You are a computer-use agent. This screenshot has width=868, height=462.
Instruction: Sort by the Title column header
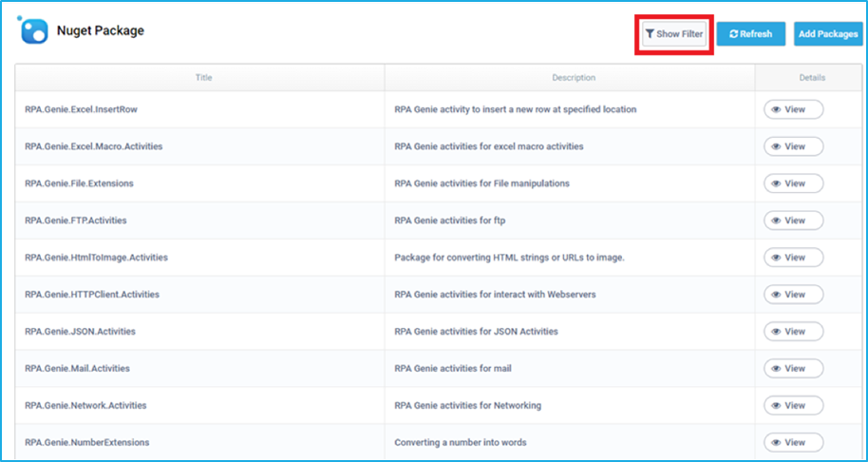click(203, 78)
